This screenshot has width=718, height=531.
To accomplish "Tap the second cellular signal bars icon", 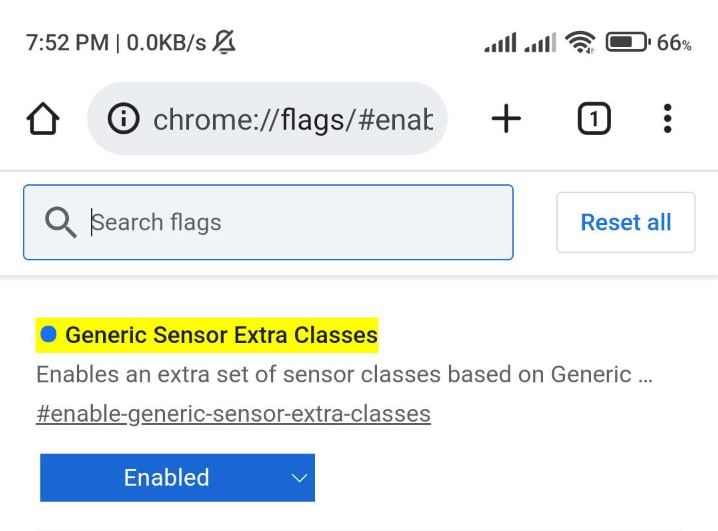I will pos(540,43).
